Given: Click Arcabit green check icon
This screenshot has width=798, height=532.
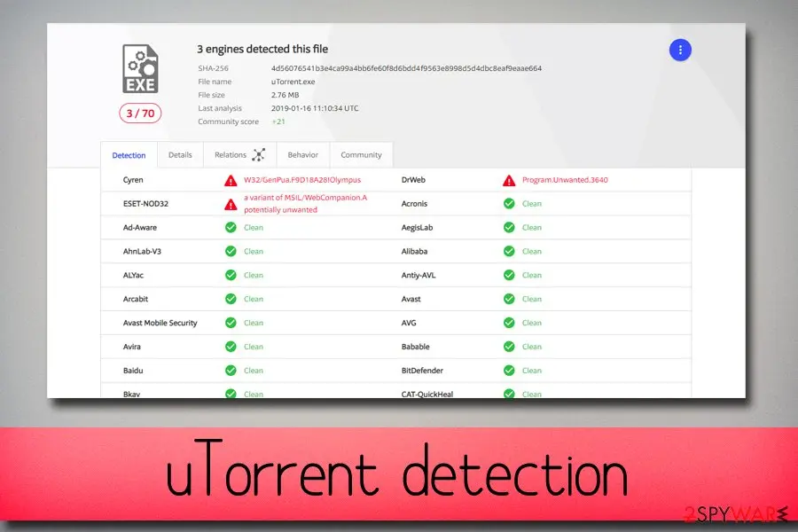Looking at the screenshot, I should (x=231, y=299).
